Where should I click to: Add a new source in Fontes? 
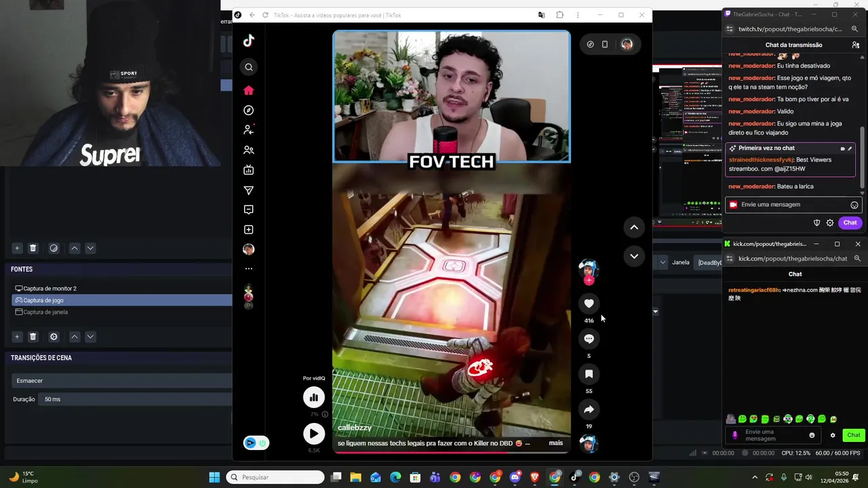pyautogui.click(x=17, y=337)
